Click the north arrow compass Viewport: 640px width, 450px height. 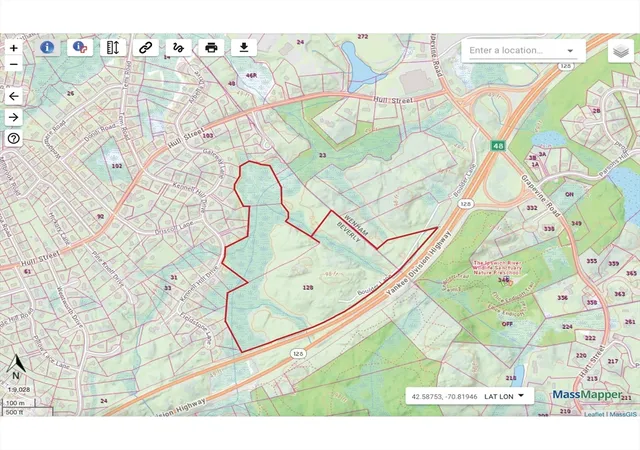[16, 367]
